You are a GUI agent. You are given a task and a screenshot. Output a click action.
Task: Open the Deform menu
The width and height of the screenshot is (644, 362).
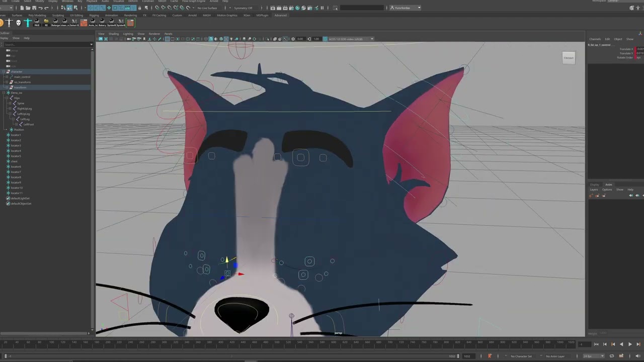coord(133,1)
